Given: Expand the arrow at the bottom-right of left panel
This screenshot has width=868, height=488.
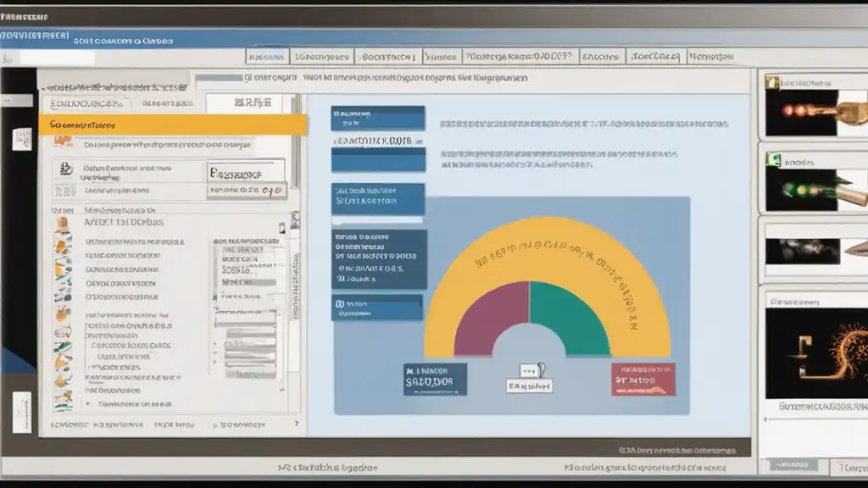Looking at the screenshot, I should pyautogui.click(x=297, y=424).
